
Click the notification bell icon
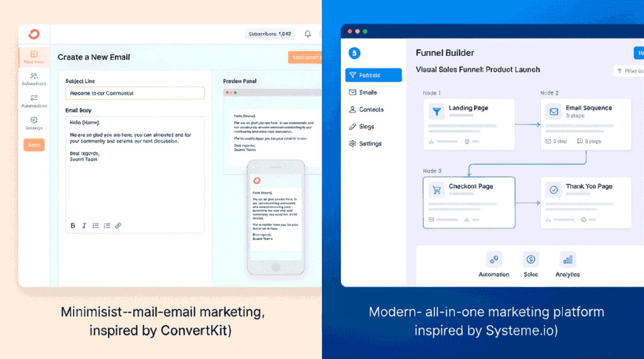308,34
